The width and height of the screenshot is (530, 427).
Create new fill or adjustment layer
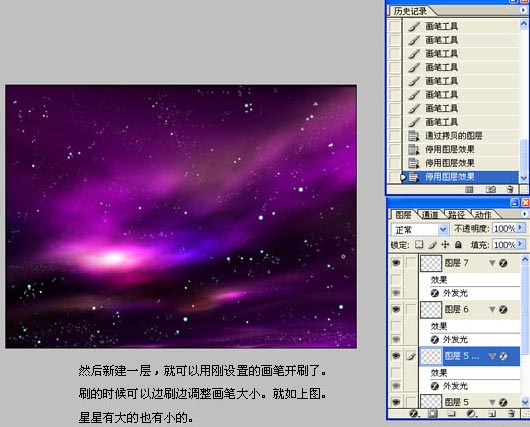coord(471,413)
